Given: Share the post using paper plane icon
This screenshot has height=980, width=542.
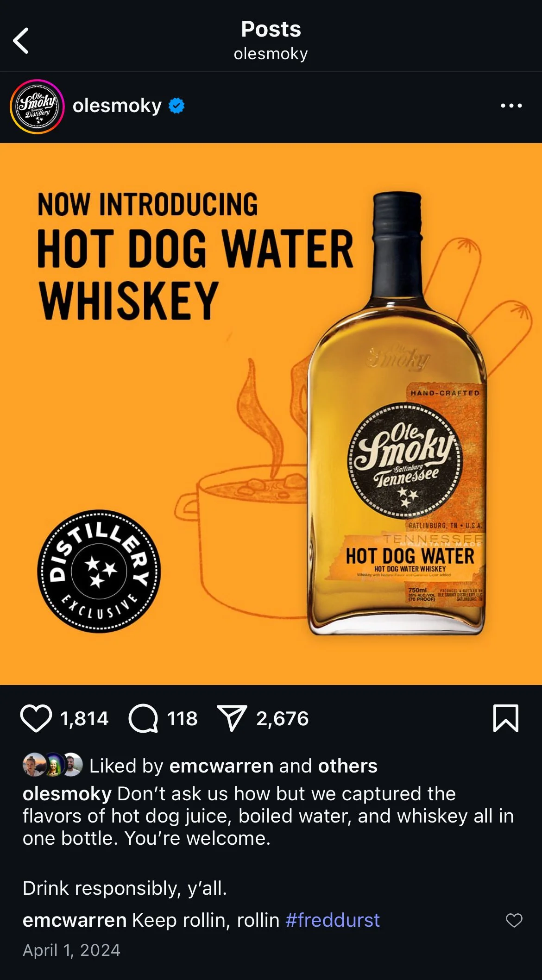Looking at the screenshot, I should [232, 718].
